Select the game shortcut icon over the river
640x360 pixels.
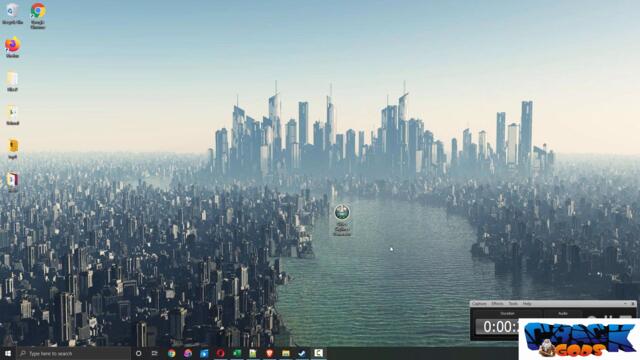pos(342,220)
